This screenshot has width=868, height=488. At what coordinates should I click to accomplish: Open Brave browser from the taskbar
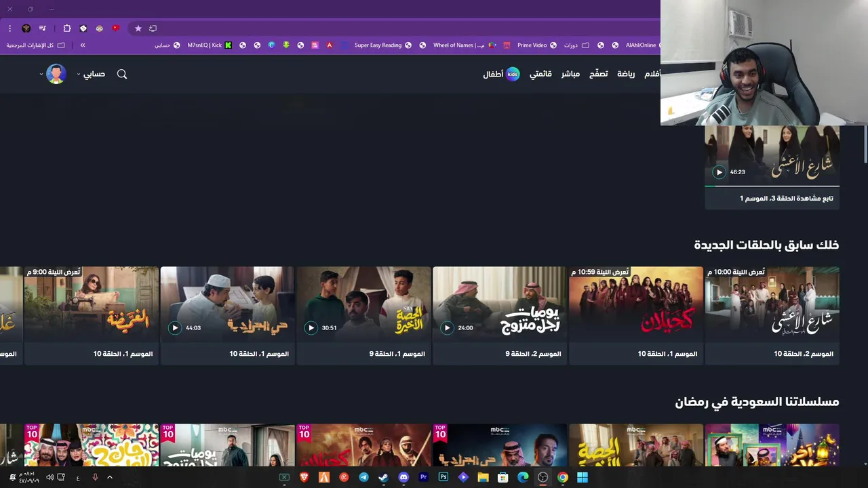[x=304, y=477]
